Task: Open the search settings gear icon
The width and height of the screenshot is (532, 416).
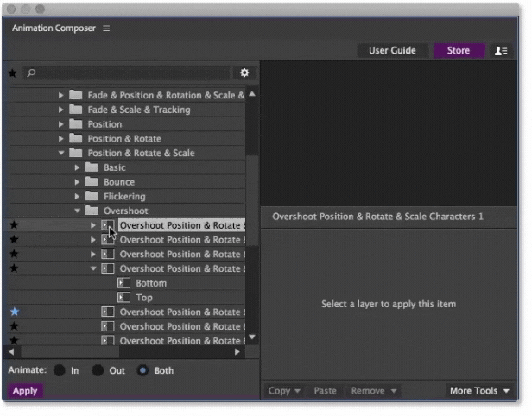Action: (x=244, y=73)
